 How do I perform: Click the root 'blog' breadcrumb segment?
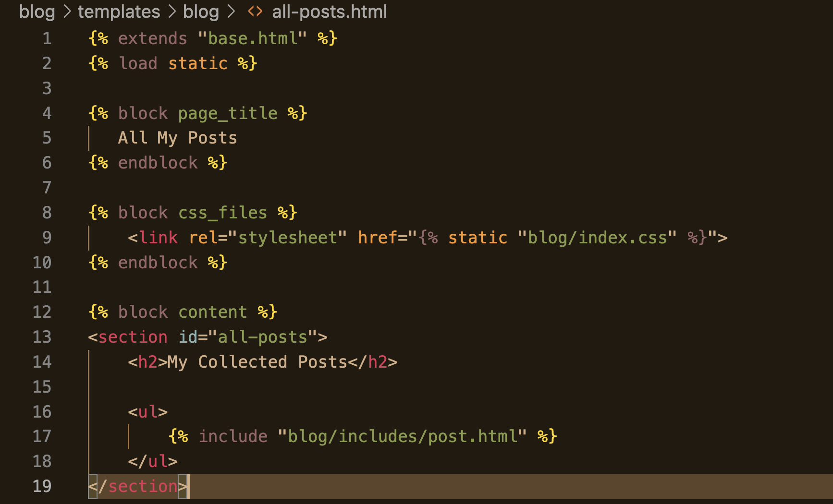point(37,12)
